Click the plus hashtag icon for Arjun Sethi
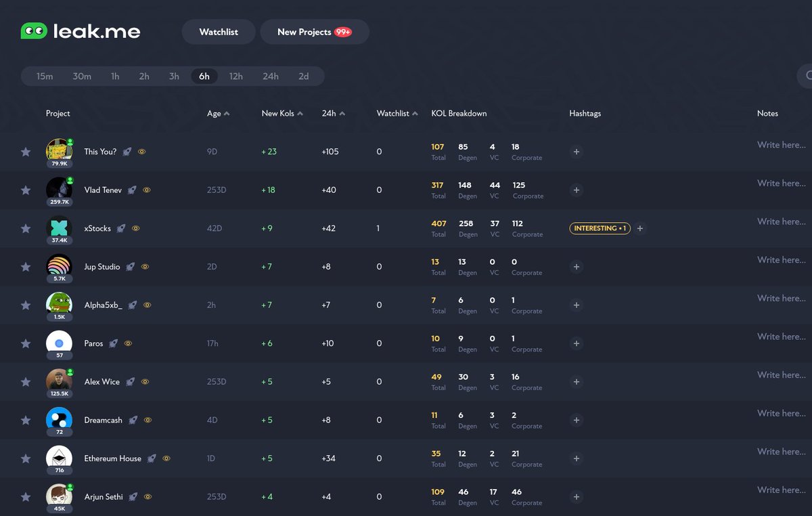 pyautogui.click(x=576, y=496)
